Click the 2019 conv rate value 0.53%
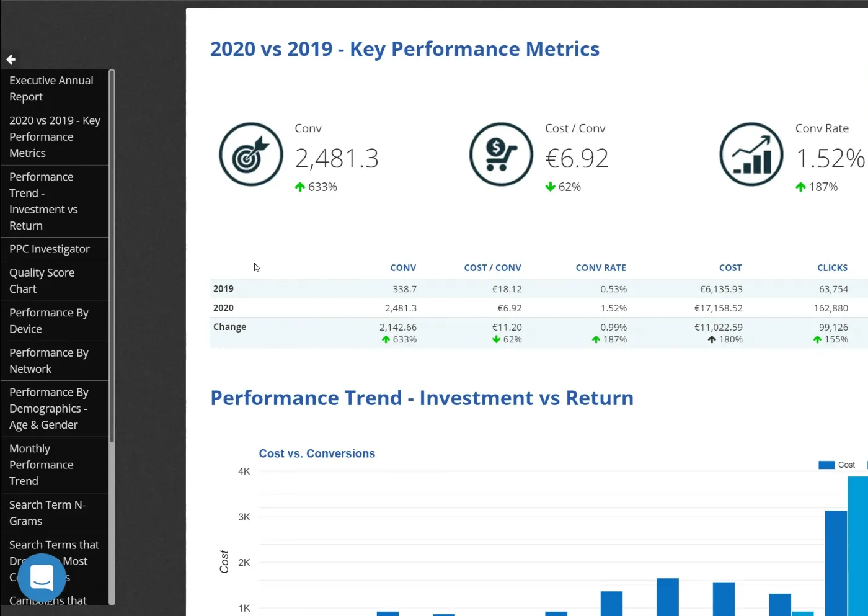This screenshot has height=616, width=868. [614, 289]
